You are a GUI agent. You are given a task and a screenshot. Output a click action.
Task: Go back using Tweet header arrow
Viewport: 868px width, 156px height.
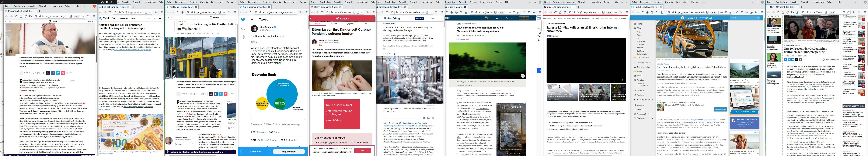[x=252, y=19]
